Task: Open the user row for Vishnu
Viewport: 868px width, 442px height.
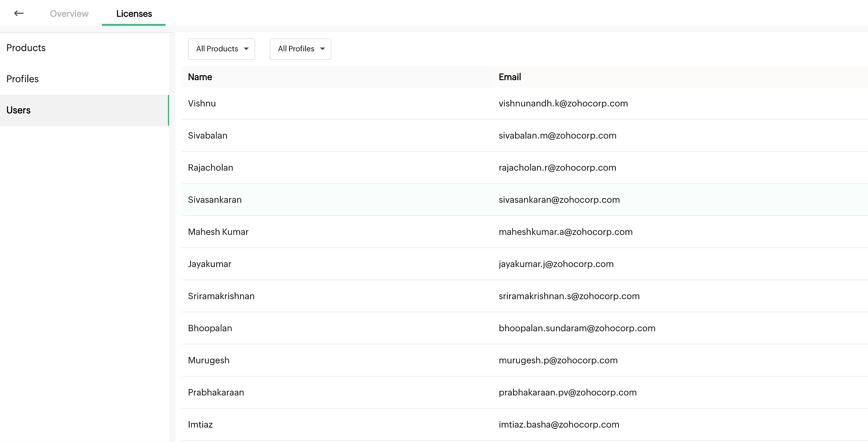Action: click(202, 104)
